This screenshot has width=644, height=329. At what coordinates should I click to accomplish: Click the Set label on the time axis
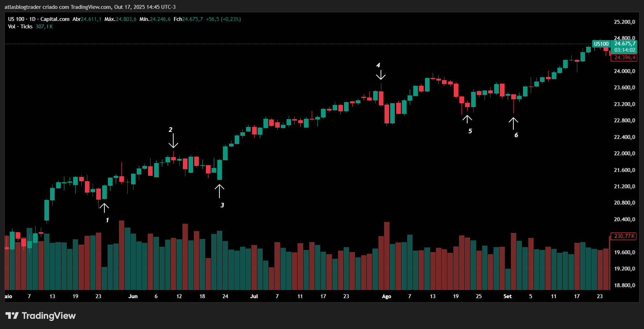point(508,296)
